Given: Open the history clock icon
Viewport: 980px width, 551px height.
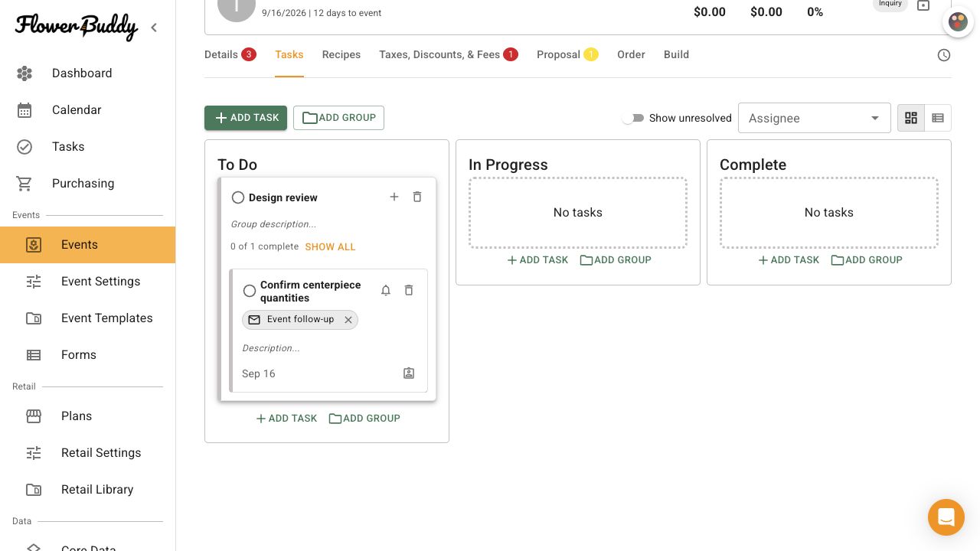Looking at the screenshot, I should [944, 55].
